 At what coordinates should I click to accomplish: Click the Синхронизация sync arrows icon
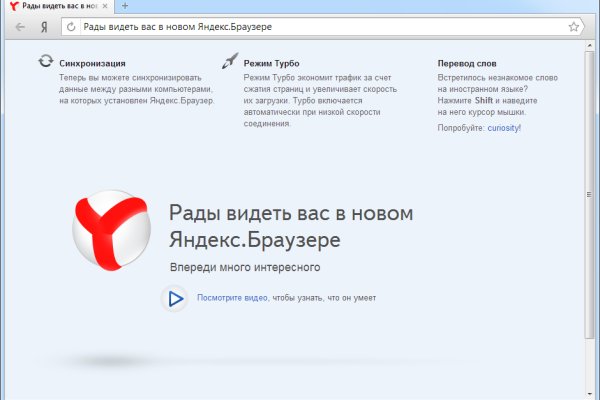pos(45,62)
